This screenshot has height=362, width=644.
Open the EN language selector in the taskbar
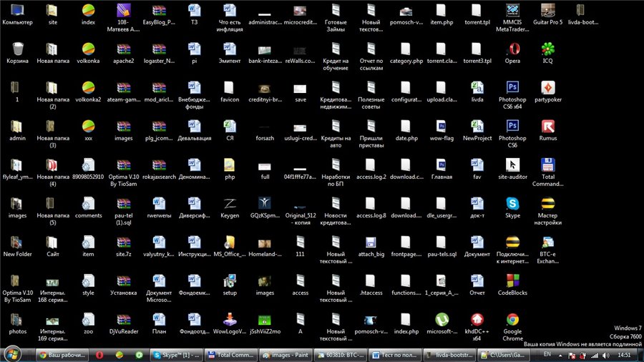[547, 354]
